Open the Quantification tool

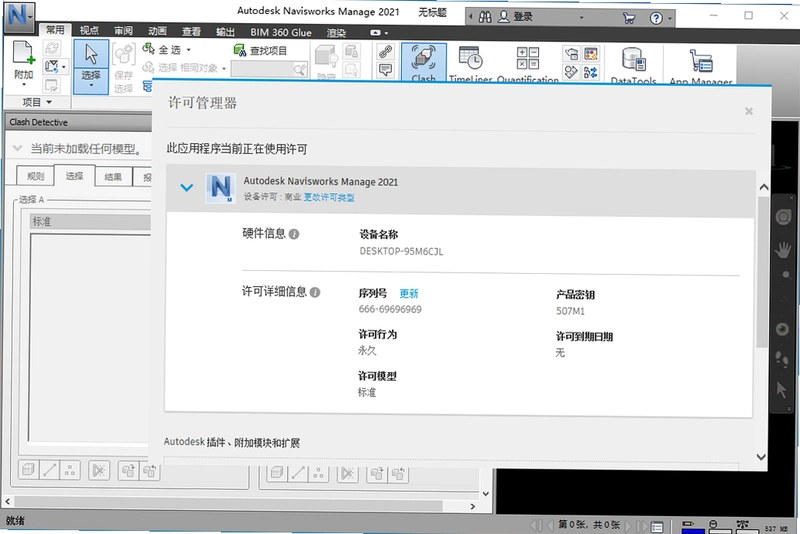point(528,63)
